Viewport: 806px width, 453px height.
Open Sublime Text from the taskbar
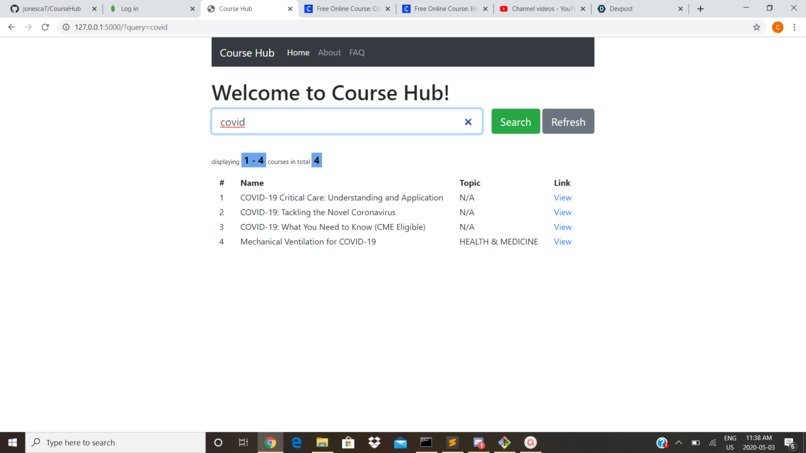point(452,442)
